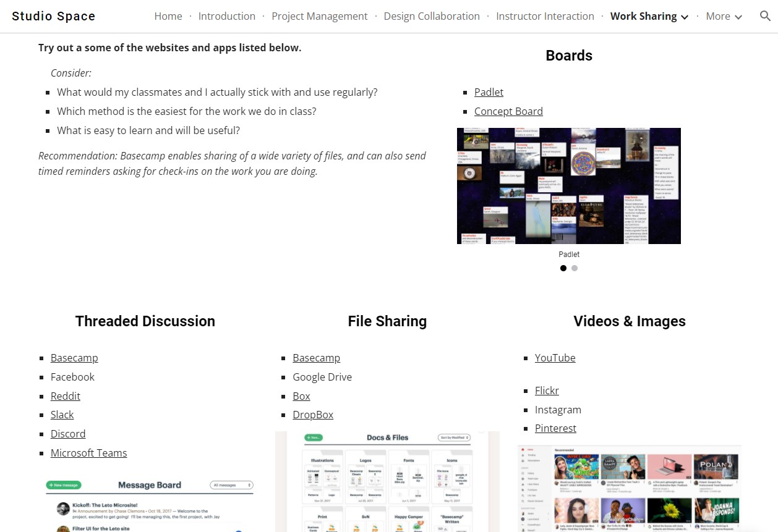Viewport: 778px width, 532px height.
Task: Open the Microsoft Teams link
Action: pos(88,453)
